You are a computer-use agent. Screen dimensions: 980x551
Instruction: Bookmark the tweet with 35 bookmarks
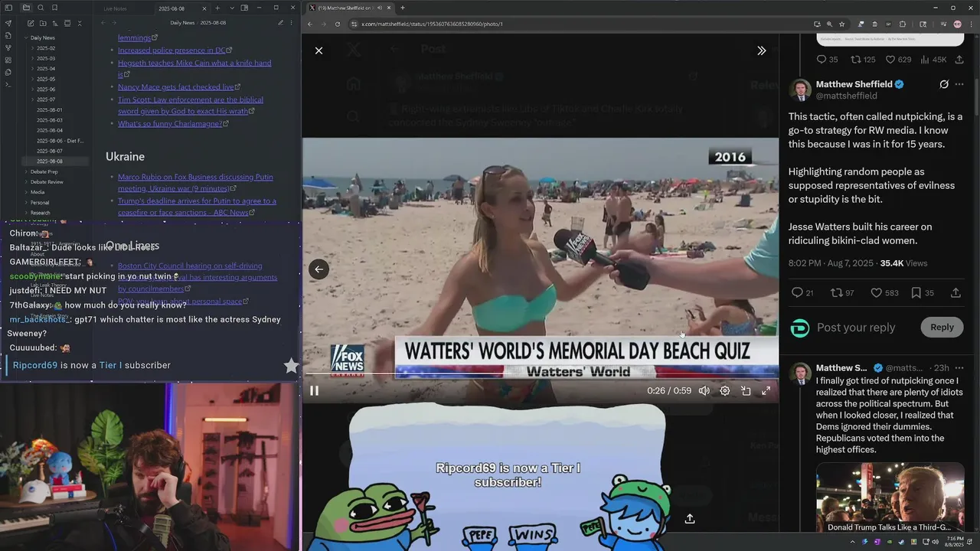923,293
